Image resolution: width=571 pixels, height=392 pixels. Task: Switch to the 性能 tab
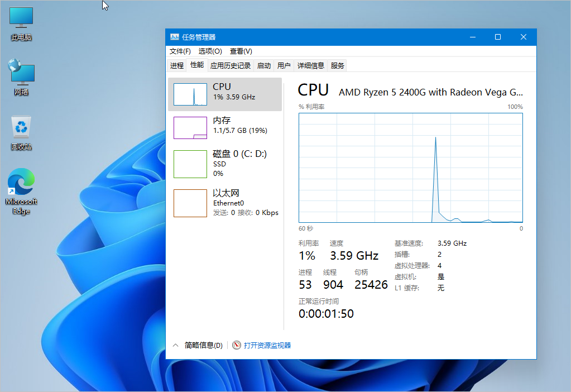tap(197, 65)
